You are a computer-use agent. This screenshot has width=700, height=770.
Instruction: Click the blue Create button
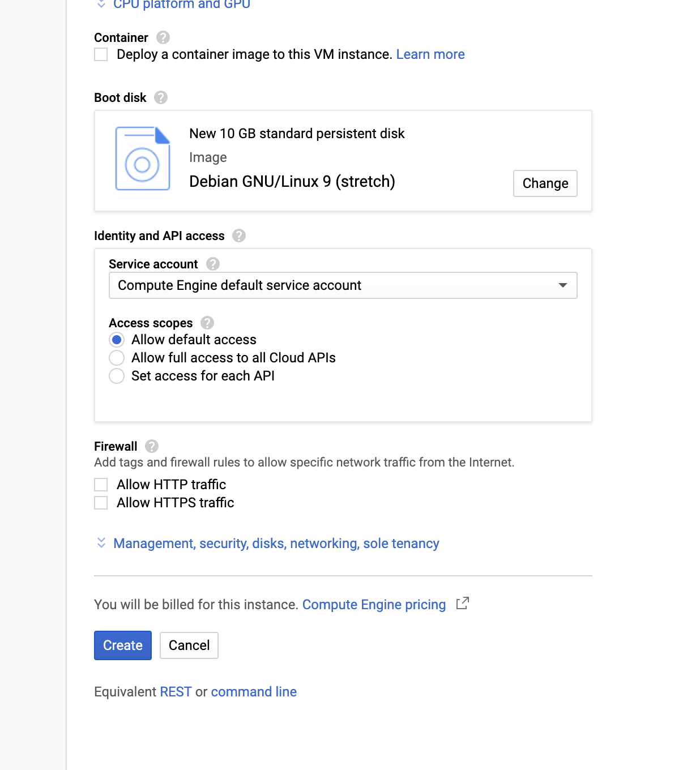click(123, 645)
